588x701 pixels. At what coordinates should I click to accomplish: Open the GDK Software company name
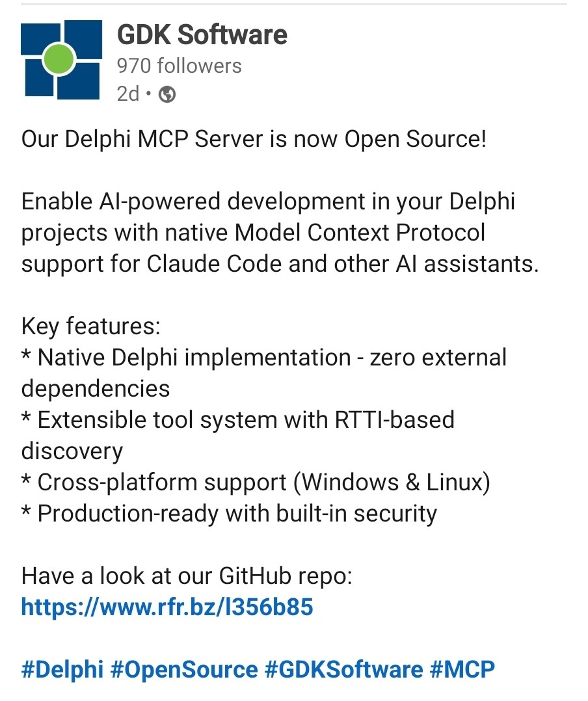[202, 34]
